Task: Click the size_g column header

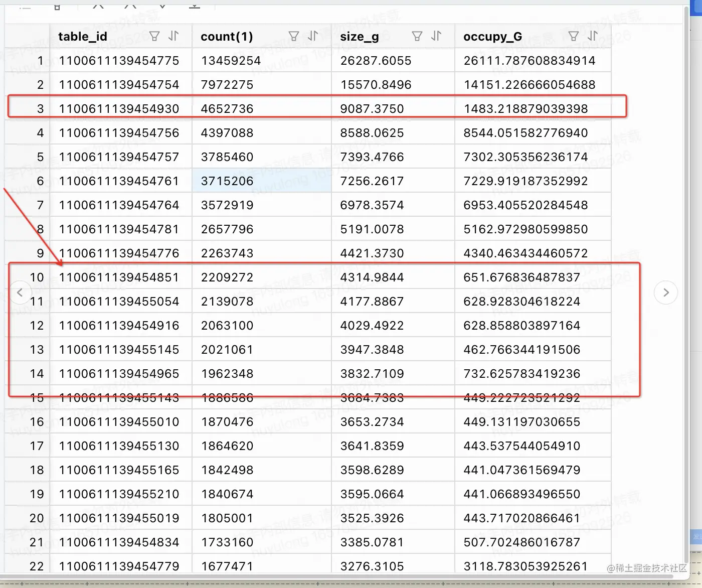Action: (x=393, y=36)
